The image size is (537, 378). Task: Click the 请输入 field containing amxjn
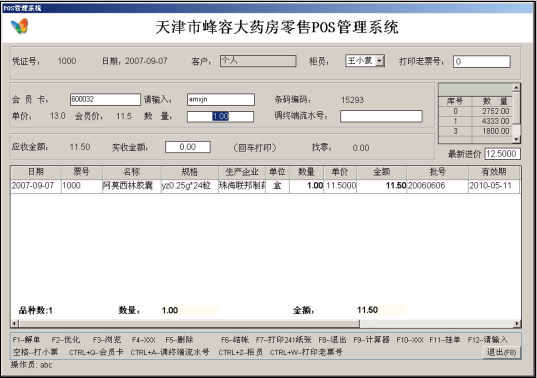coord(221,99)
